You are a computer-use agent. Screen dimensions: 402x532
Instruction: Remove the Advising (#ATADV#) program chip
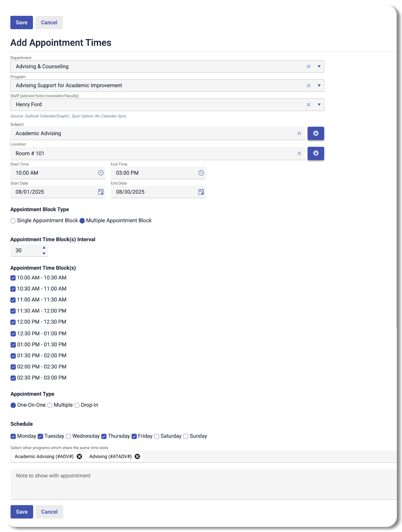tap(137, 456)
